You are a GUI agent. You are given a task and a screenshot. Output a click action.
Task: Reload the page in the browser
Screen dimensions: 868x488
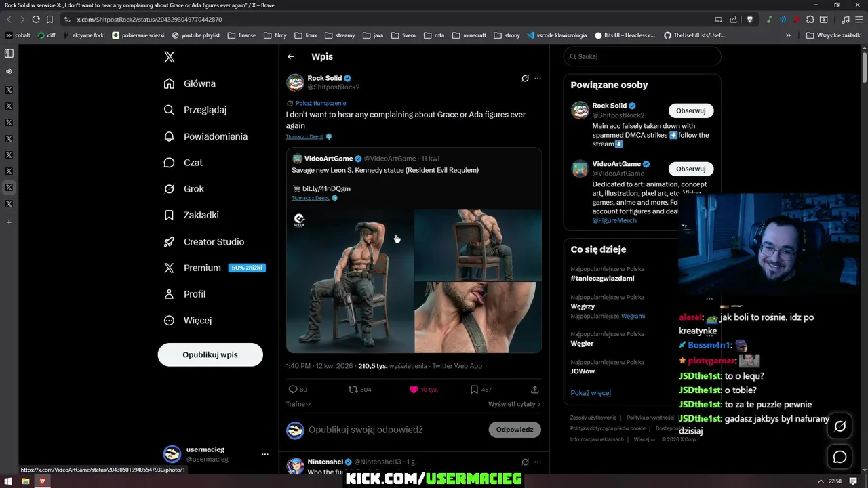click(x=35, y=20)
